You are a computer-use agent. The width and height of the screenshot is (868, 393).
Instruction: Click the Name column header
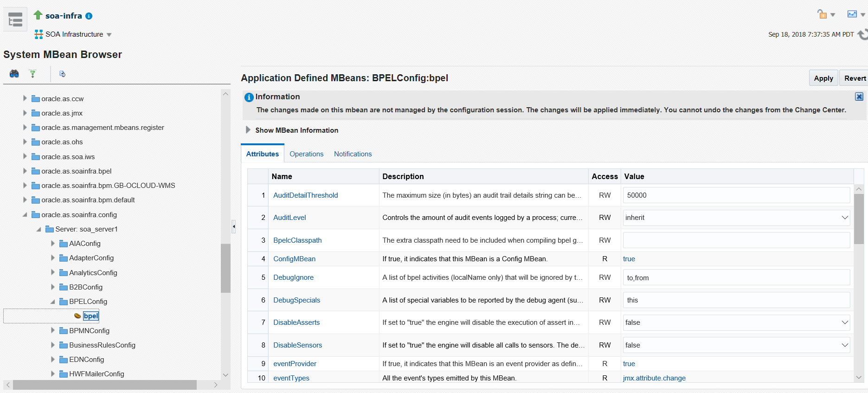click(324, 176)
